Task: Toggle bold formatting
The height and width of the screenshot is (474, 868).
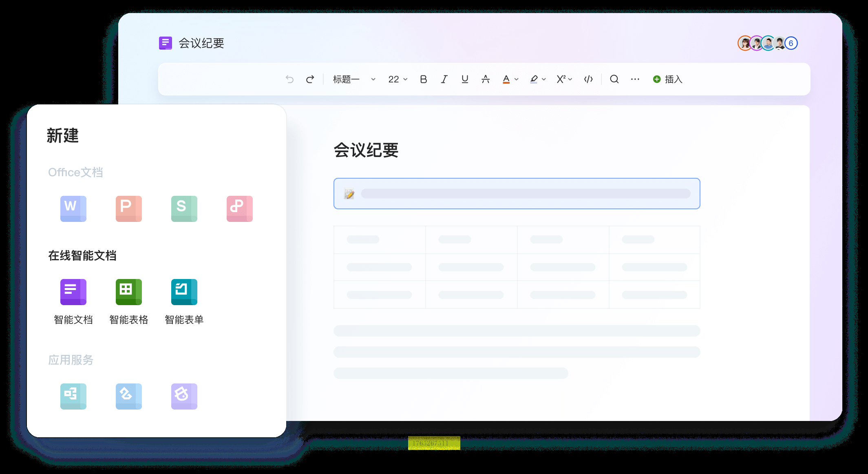Action: pos(423,79)
